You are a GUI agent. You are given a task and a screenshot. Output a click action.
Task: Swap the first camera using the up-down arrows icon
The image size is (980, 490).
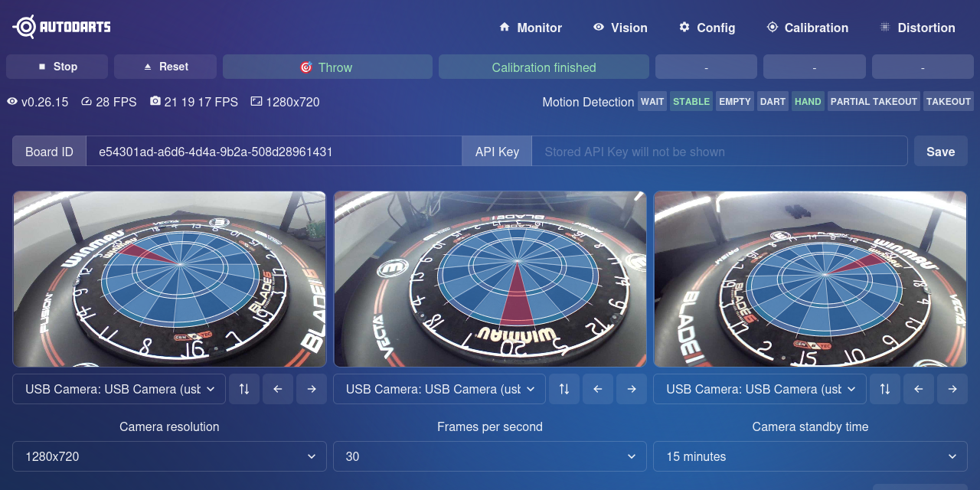click(x=243, y=389)
